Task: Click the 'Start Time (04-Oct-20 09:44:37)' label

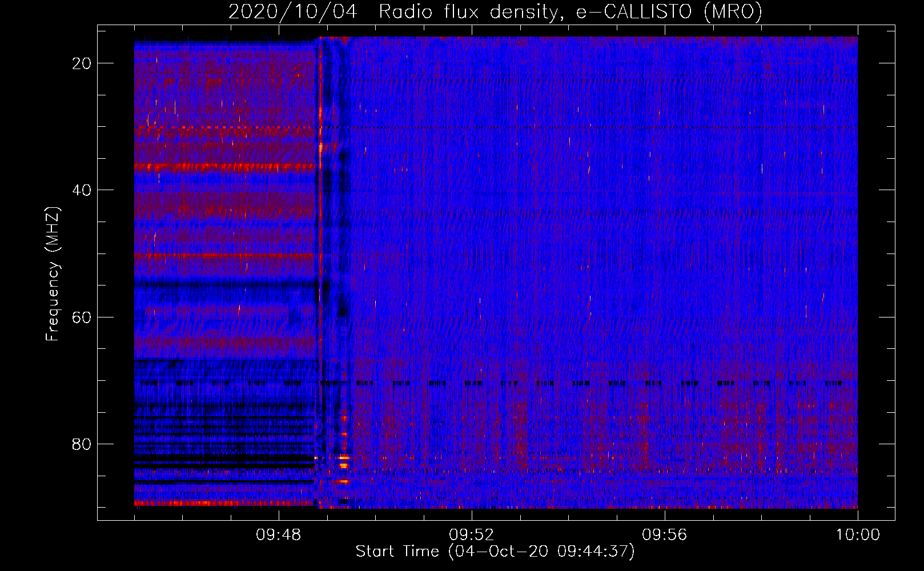Action: 495,552
